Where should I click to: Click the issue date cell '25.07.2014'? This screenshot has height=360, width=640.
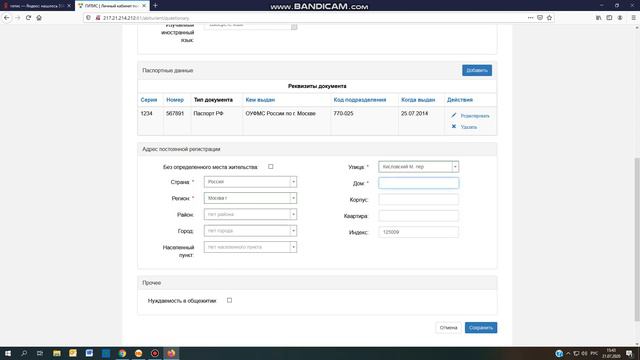pyautogui.click(x=414, y=113)
